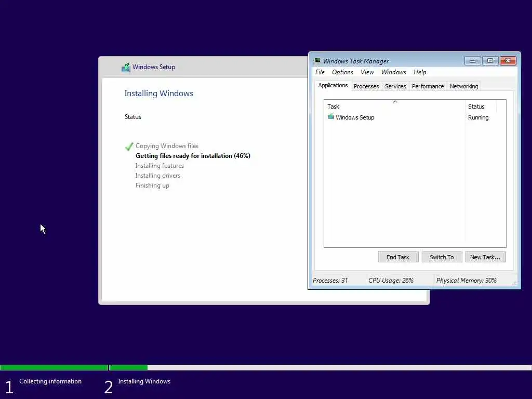Open the Help menu in Task Manager
This screenshot has height=399, width=532.
pos(420,72)
